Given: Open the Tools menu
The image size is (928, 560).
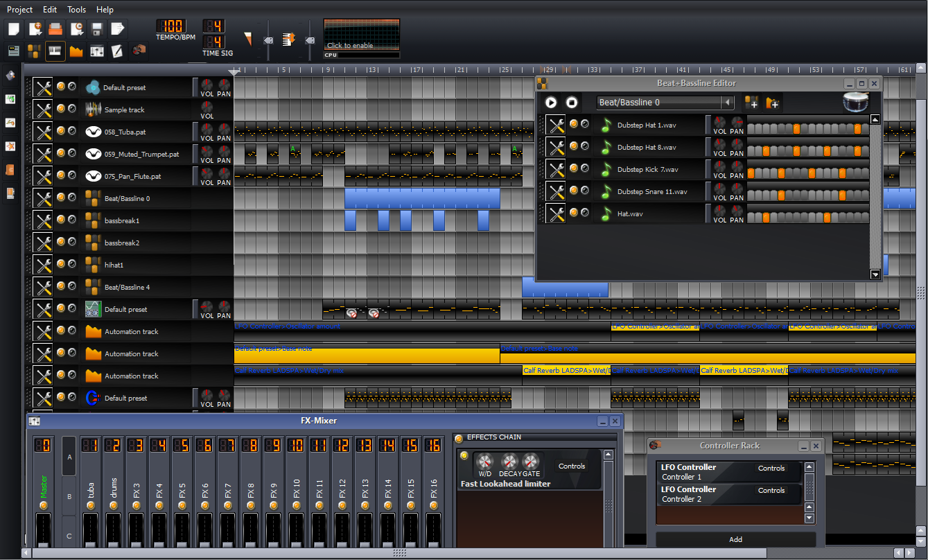Looking at the screenshot, I should click(x=76, y=9).
